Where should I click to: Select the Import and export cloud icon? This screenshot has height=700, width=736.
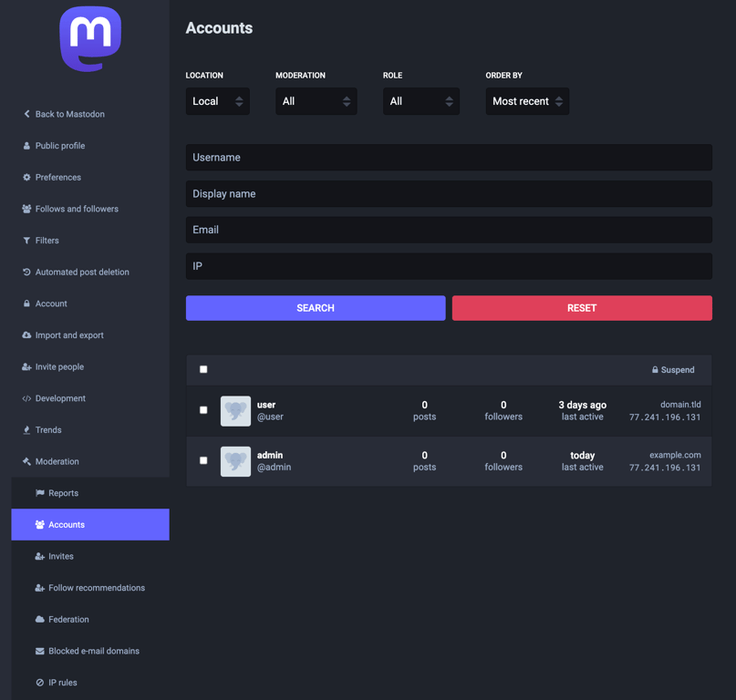tap(26, 335)
